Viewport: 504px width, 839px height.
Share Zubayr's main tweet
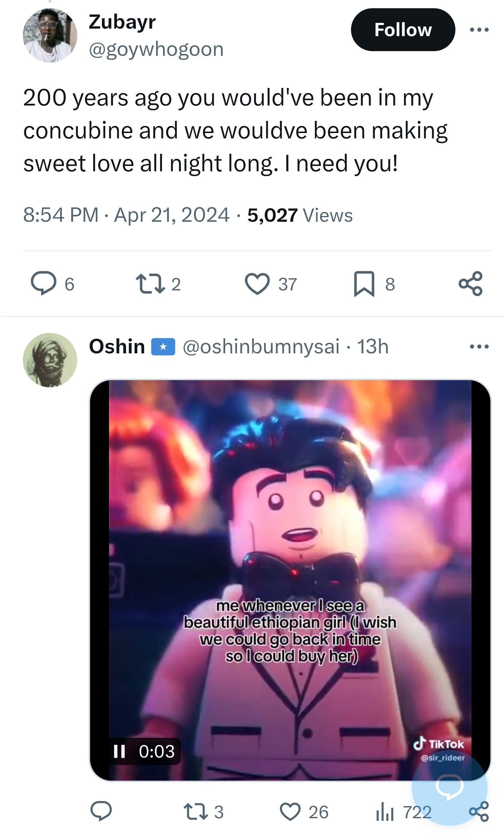click(470, 284)
